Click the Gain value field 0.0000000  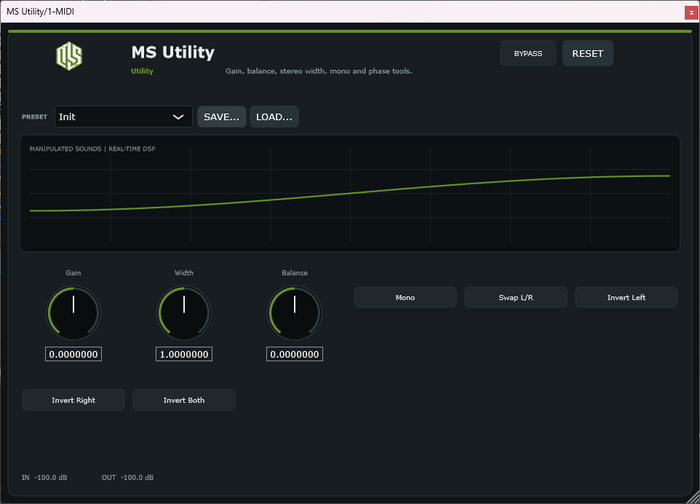pyautogui.click(x=74, y=354)
